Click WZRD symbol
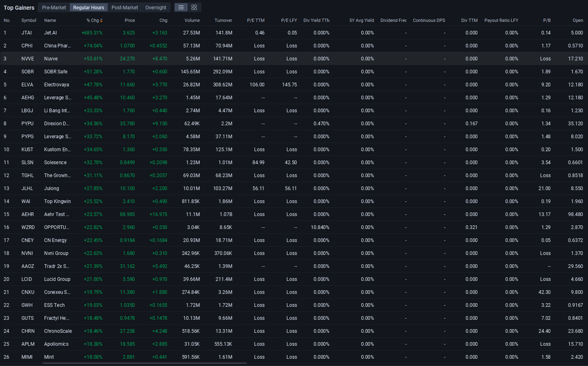This screenshot has width=588, height=366. (28, 227)
